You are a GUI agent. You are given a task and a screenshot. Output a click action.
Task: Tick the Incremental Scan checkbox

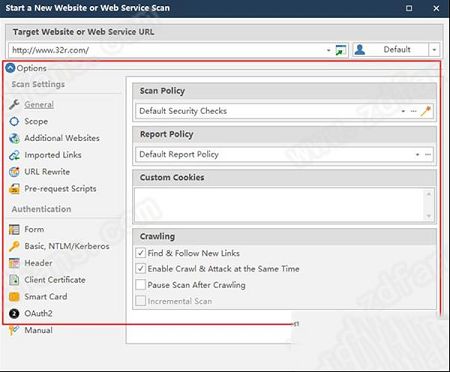click(x=141, y=301)
